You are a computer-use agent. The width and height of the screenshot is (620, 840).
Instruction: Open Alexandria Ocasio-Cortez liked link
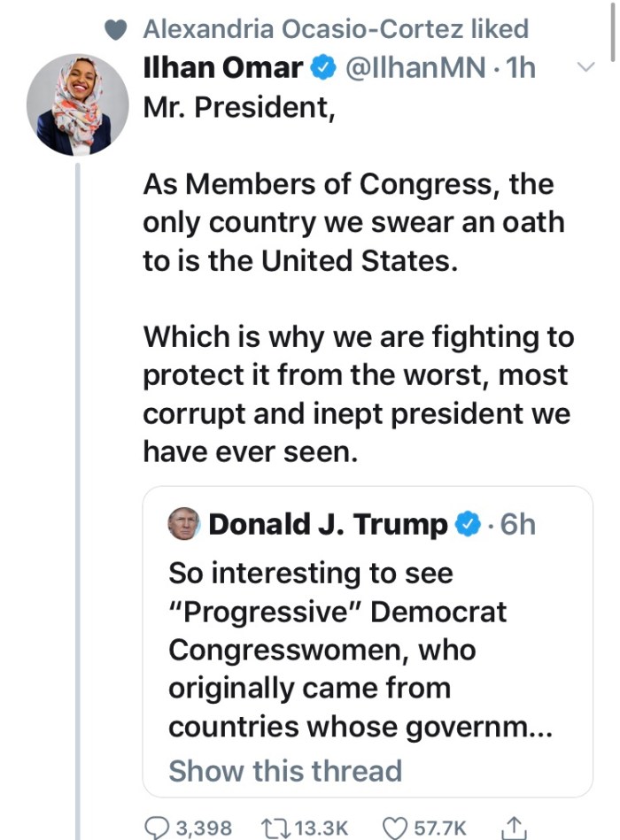pyautogui.click(x=335, y=29)
